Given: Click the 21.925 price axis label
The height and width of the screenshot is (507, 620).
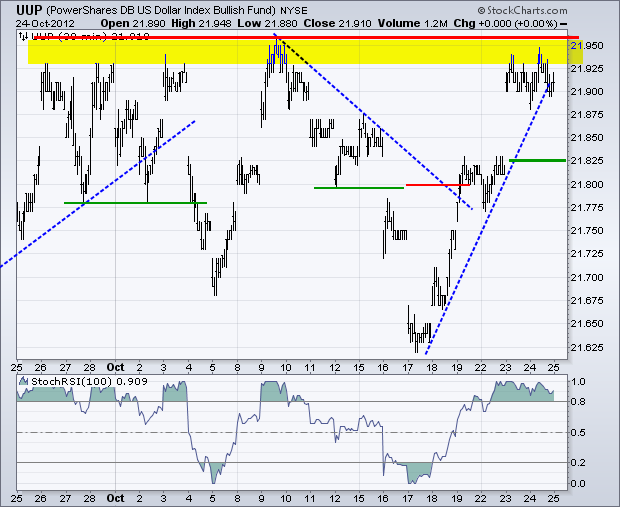Looking at the screenshot, I should click(587, 68).
